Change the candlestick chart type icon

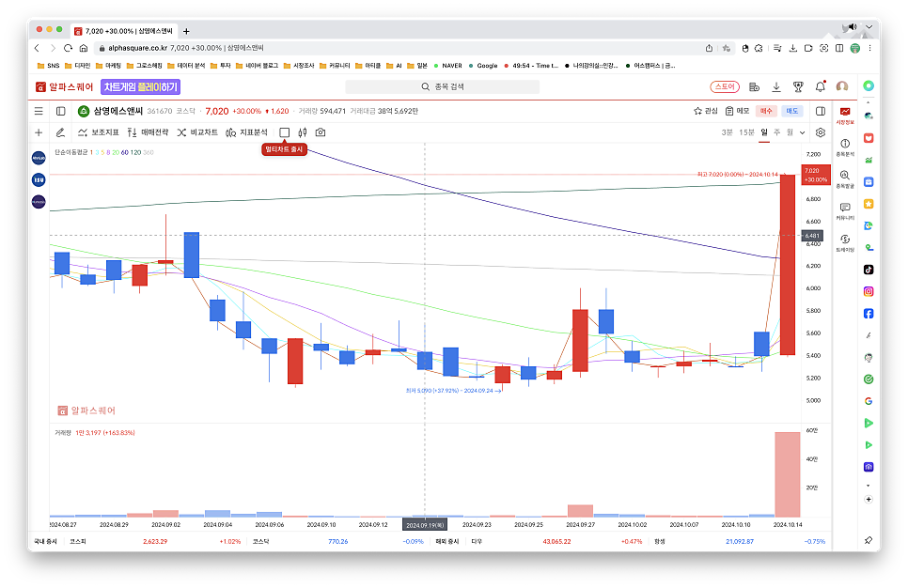[x=303, y=132]
